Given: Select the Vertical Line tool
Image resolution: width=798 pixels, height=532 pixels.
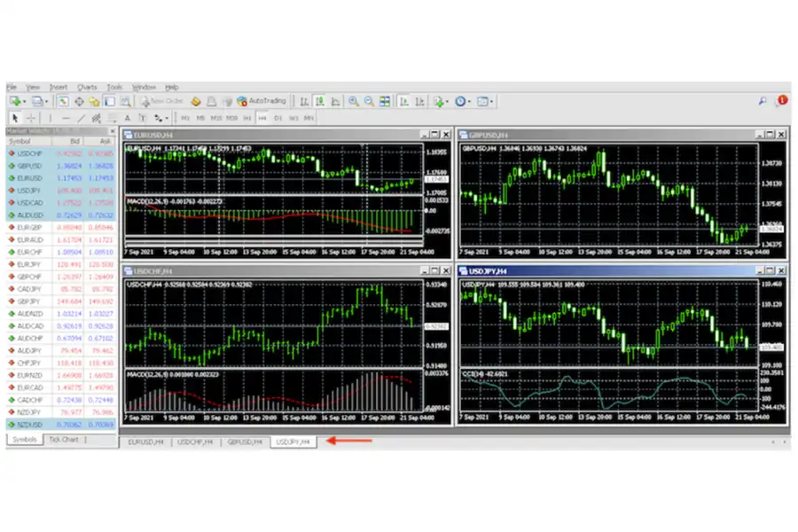Looking at the screenshot, I should [51, 118].
